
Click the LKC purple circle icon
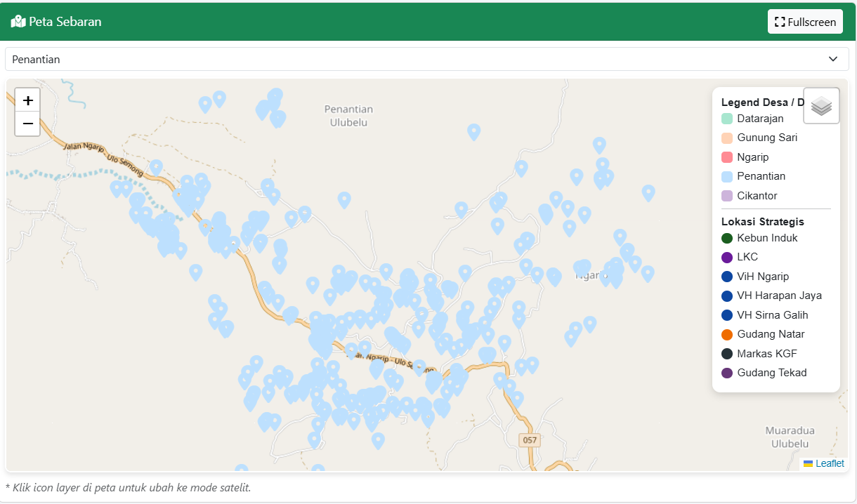click(727, 257)
